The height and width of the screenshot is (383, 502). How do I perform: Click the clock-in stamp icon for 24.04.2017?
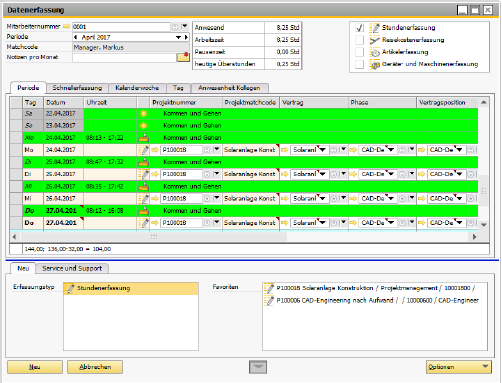click(x=143, y=138)
